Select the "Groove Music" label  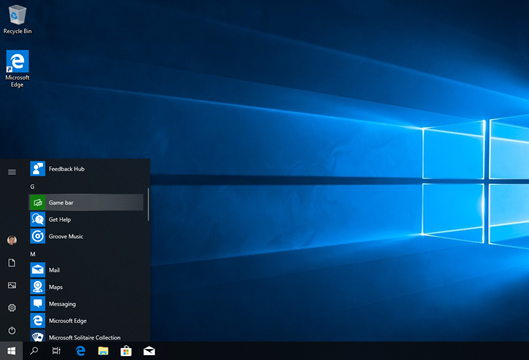point(66,236)
